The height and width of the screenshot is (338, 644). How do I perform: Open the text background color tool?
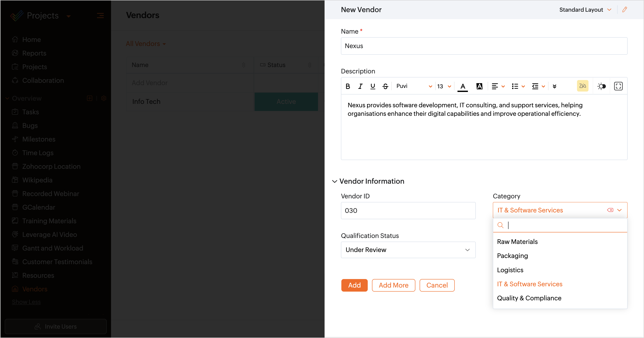[479, 86]
